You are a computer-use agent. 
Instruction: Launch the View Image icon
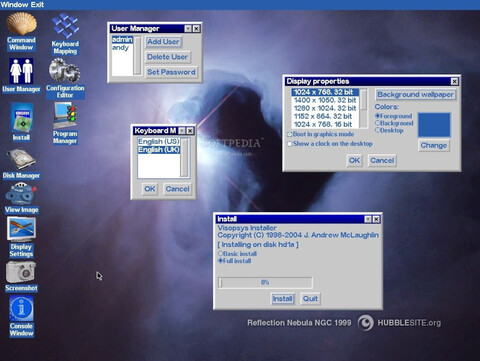[21, 194]
